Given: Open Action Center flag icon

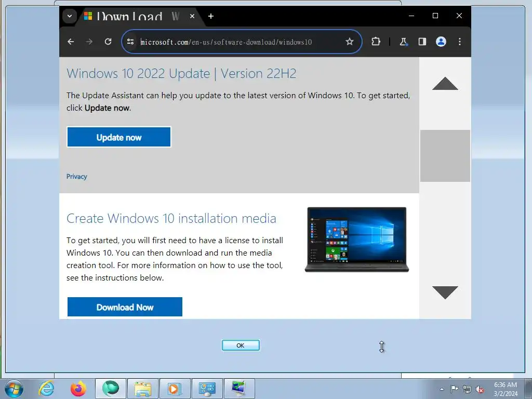Looking at the screenshot, I should coord(454,389).
